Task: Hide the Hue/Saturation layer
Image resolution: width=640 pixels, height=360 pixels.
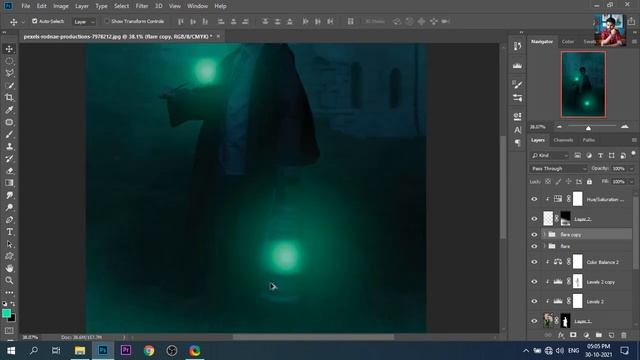Action: [534, 199]
